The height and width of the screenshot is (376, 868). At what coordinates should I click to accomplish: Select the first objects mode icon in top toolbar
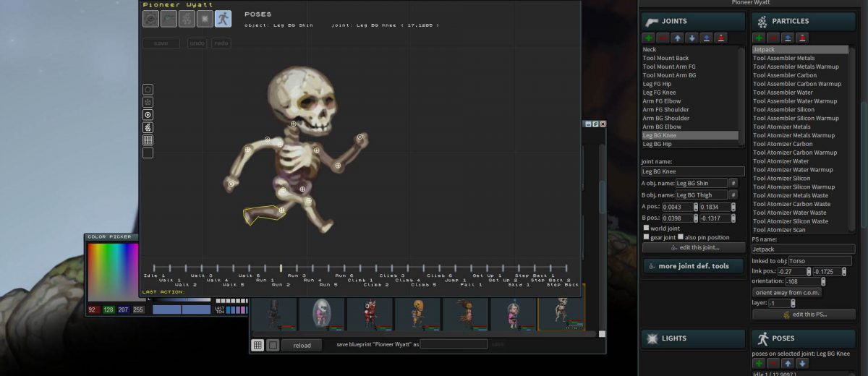click(150, 19)
